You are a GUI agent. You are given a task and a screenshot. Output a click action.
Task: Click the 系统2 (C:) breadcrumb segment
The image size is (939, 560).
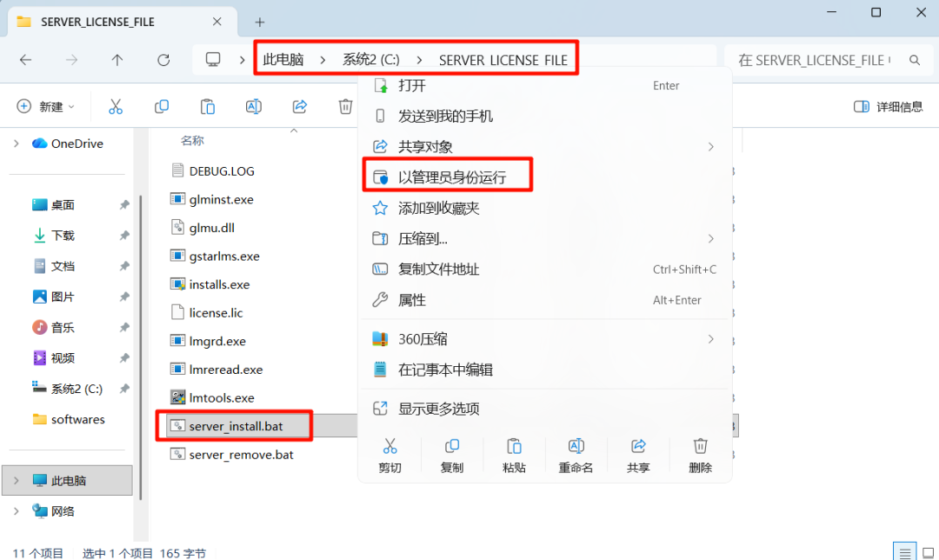[x=370, y=60]
